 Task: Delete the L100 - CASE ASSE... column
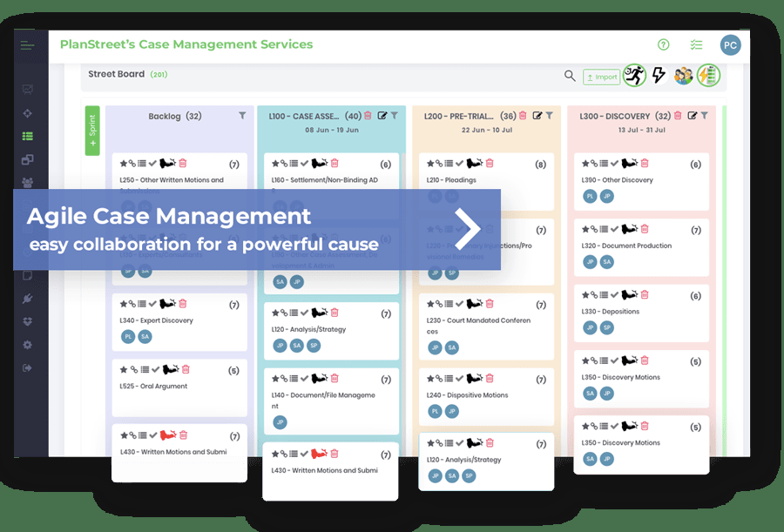(368, 116)
